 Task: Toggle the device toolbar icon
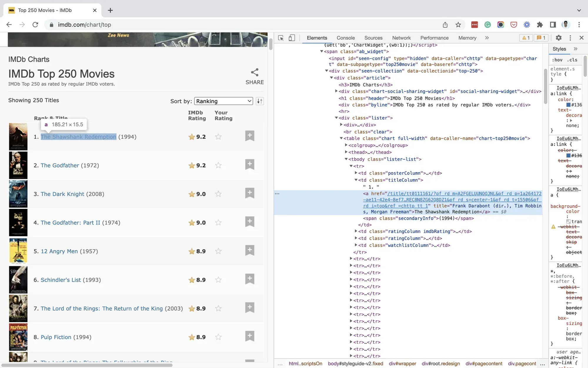point(292,38)
